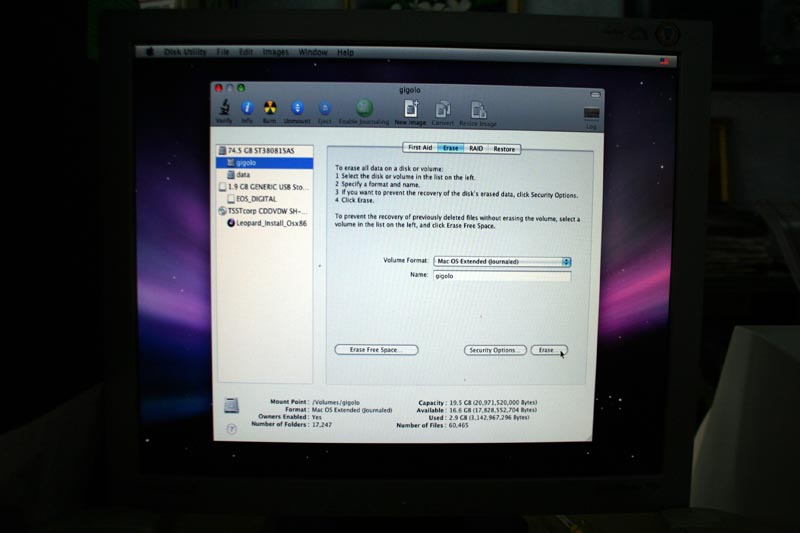The image size is (800, 533).
Task: Click the red close window button
Action: click(219, 88)
